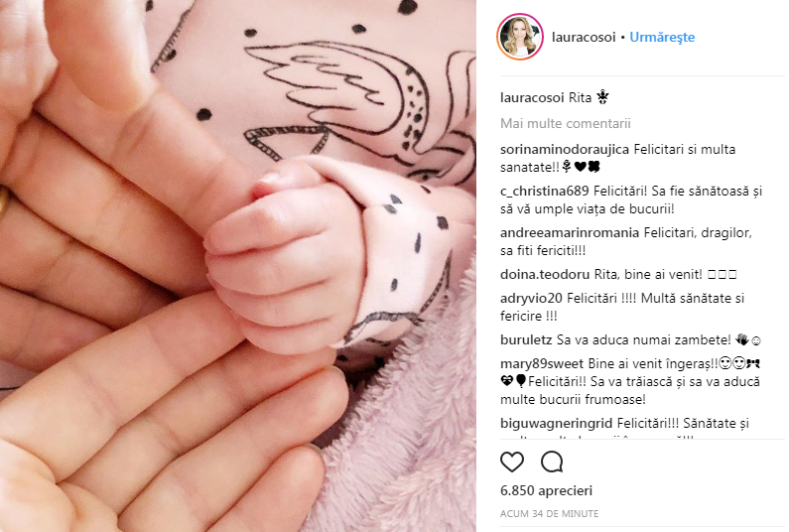Open lauracosoi profile picture
The image size is (789, 532).
(520, 37)
